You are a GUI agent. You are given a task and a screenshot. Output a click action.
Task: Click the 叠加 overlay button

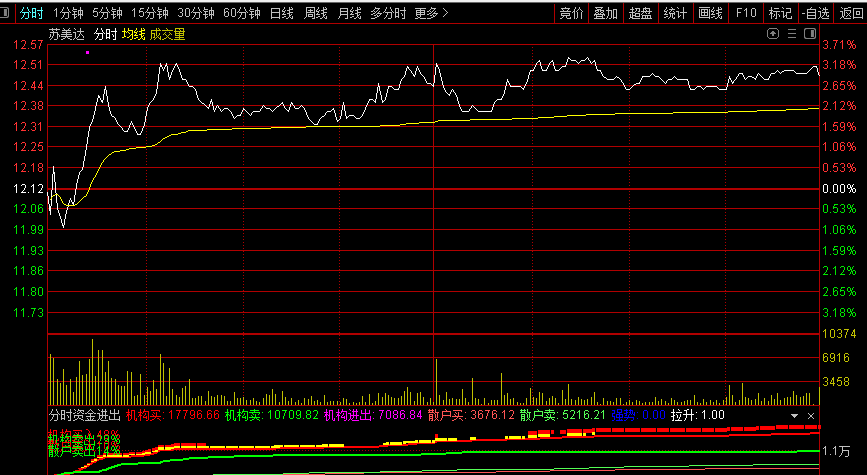tap(605, 13)
